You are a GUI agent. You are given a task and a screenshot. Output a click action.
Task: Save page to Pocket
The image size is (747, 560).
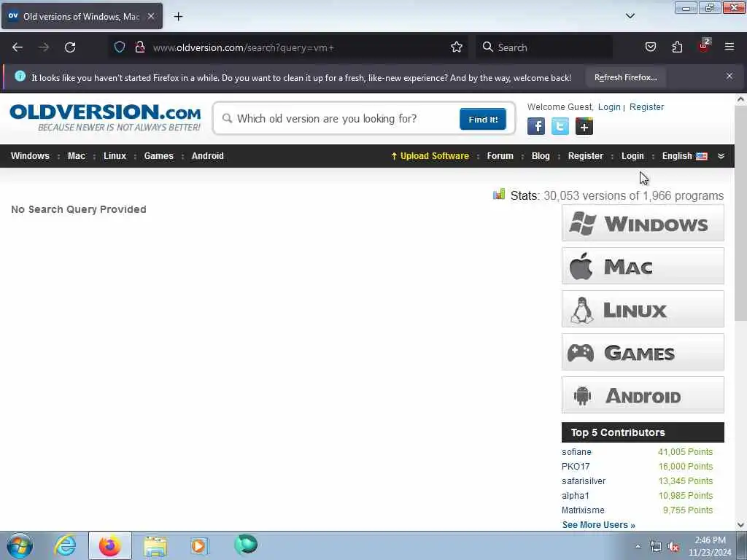[x=650, y=47]
